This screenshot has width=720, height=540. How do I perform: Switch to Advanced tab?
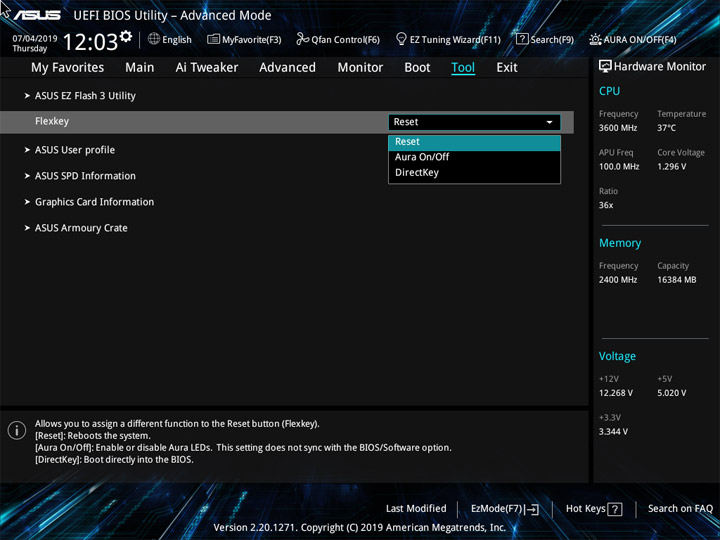[x=287, y=68]
